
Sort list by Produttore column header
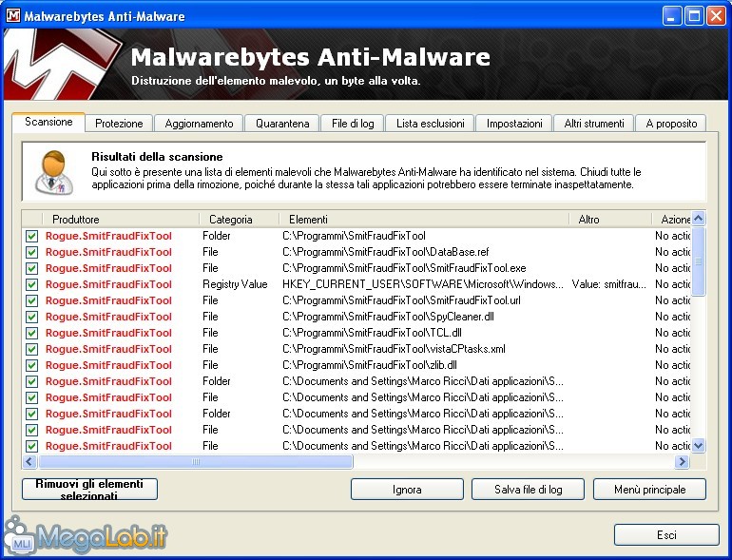[121, 219]
